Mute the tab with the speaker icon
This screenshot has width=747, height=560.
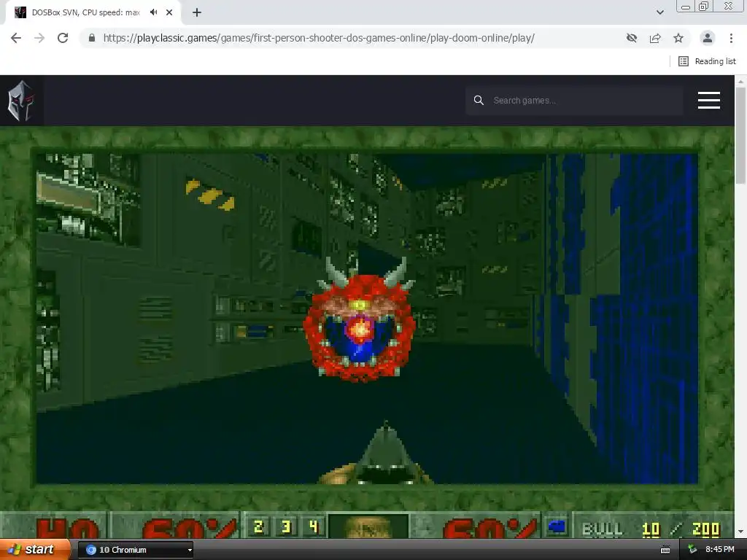coord(153,12)
